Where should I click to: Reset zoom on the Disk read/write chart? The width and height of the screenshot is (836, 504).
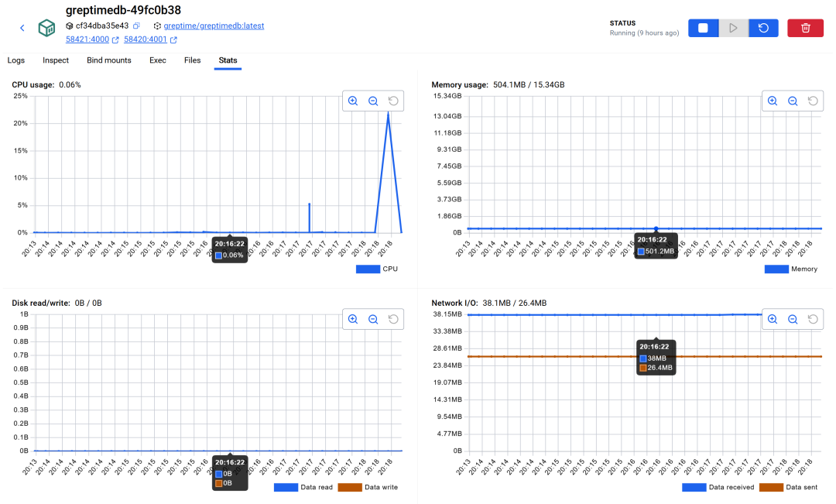(393, 319)
